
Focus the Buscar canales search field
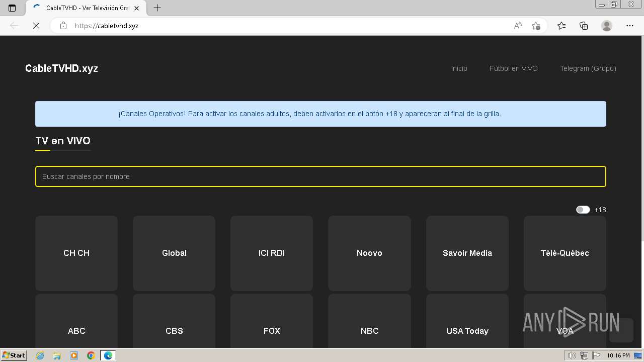point(320,176)
